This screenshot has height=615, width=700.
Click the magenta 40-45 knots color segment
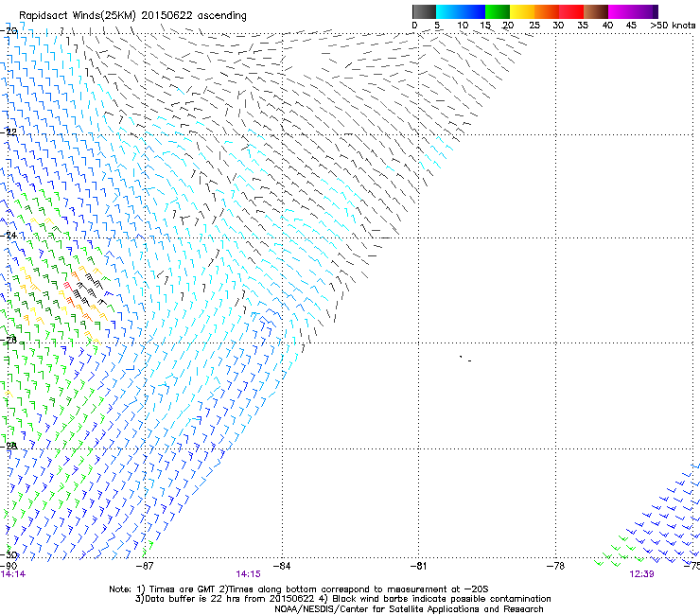621,11
